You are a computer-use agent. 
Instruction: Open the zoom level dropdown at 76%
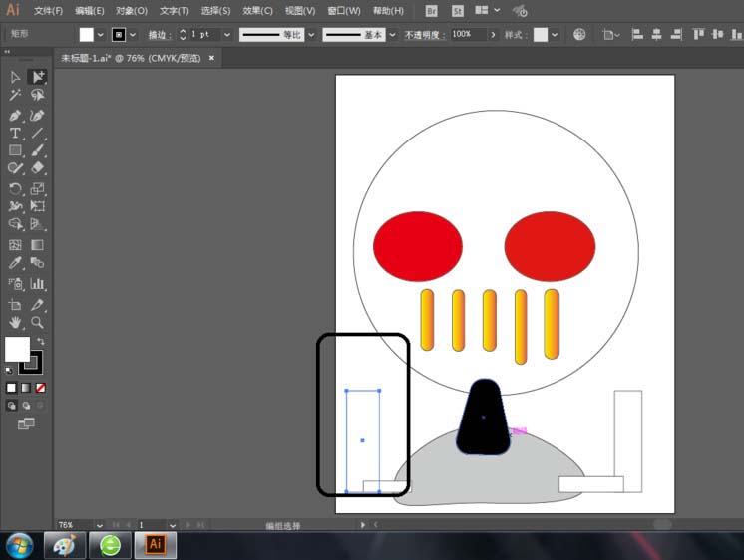(x=102, y=525)
